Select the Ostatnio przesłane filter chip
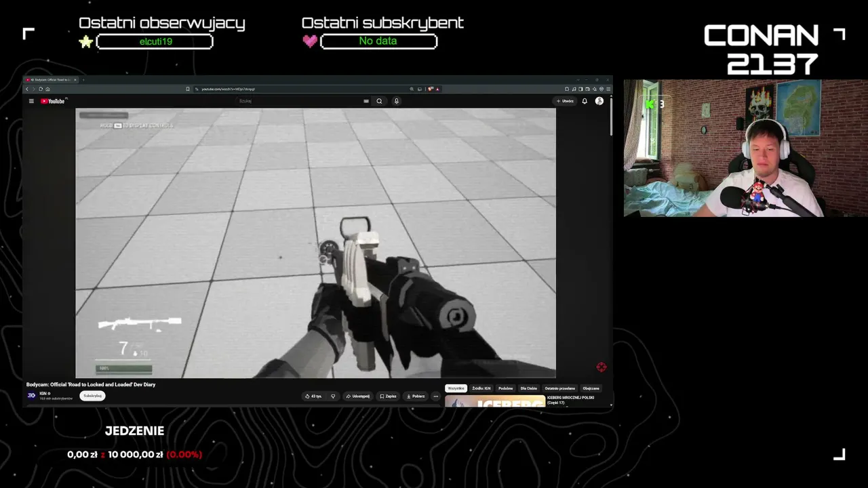 click(x=560, y=388)
